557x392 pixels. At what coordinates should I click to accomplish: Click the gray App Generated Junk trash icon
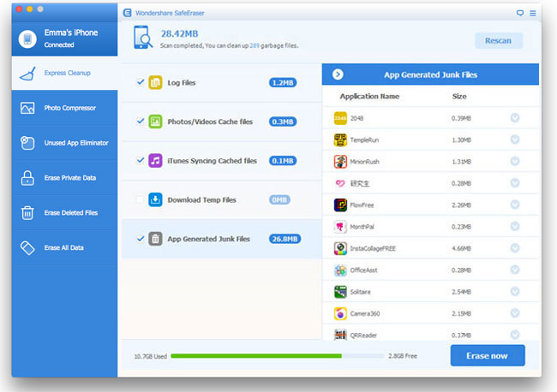point(155,239)
